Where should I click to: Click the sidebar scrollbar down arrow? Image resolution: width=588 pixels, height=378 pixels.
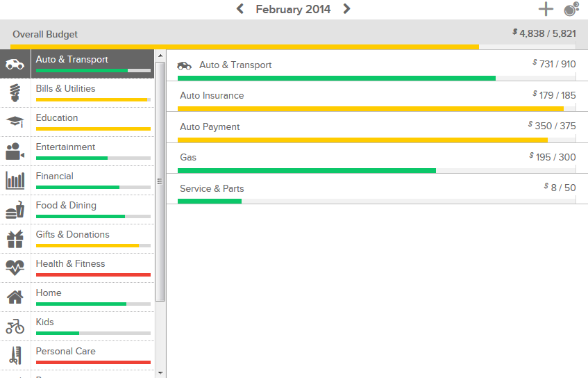coord(160,372)
